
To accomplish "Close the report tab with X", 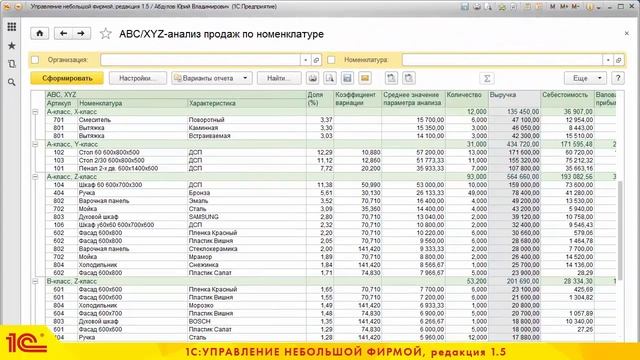I will click(627, 33).
